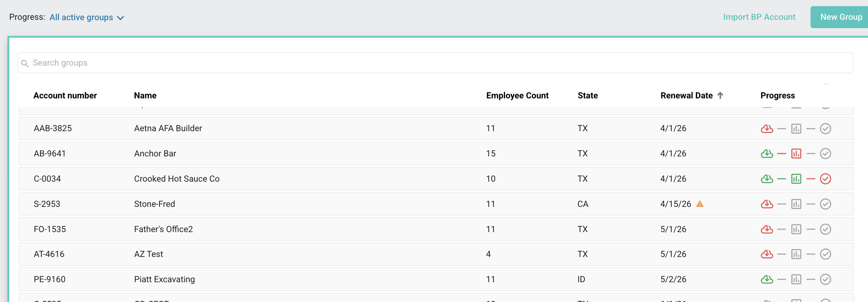868x302 pixels.
Task: Click the chevron next to All active groups
Action: tap(120, 18)
